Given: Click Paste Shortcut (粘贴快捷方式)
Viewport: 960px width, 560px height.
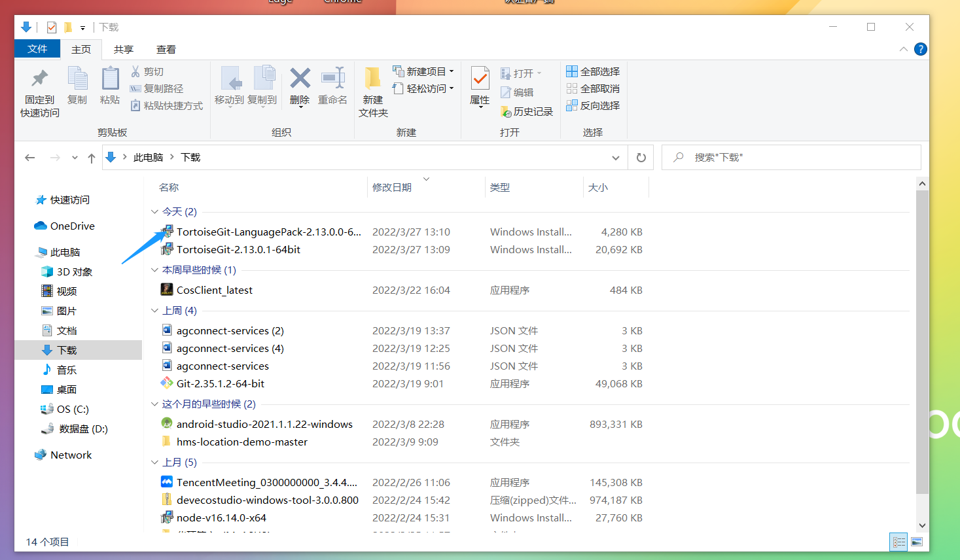Looking at the screenshot, I should point(167,105).
